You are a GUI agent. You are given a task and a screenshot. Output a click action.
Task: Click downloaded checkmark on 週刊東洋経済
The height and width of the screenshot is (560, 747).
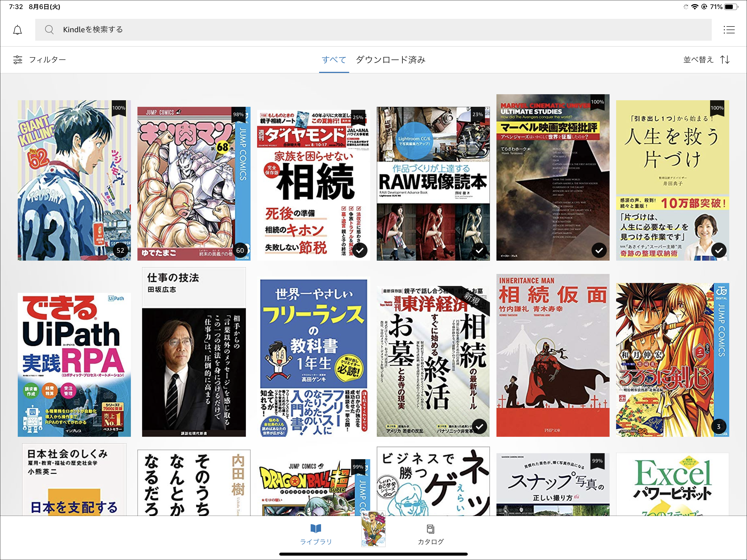480,427
